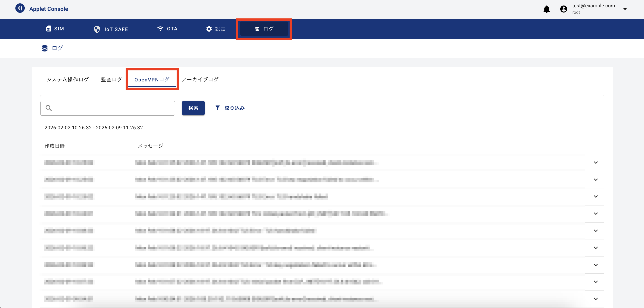Screen dimensions: 644x308
Task: Click the filter funnel icon
Action: coord(218,108)
